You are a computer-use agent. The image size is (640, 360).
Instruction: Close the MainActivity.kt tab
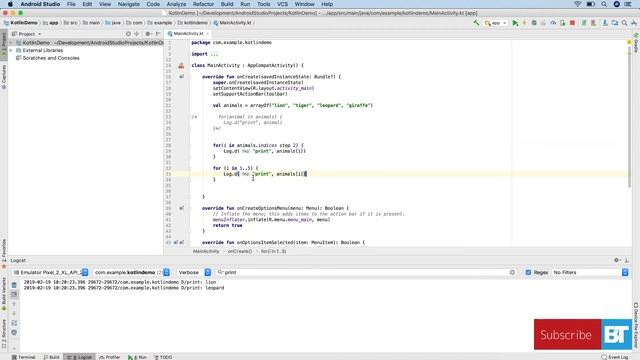(207, 34)
